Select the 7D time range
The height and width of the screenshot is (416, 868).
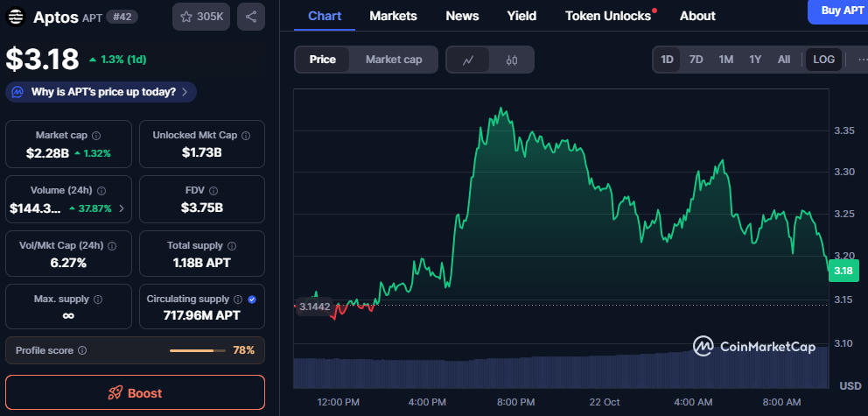coord(696,60)
